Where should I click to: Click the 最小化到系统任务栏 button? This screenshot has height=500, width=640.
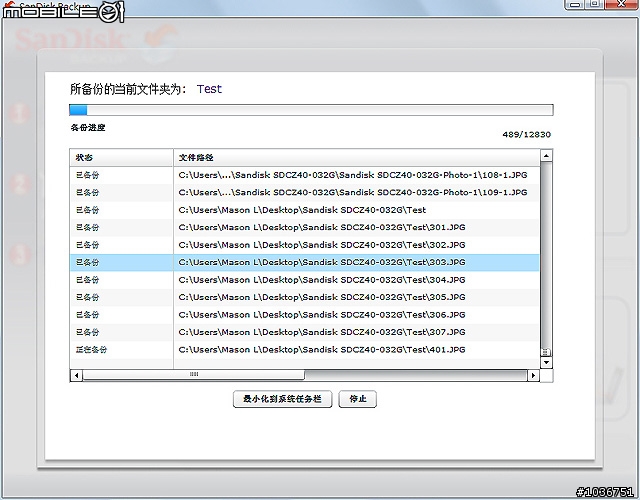click(282, 399)
